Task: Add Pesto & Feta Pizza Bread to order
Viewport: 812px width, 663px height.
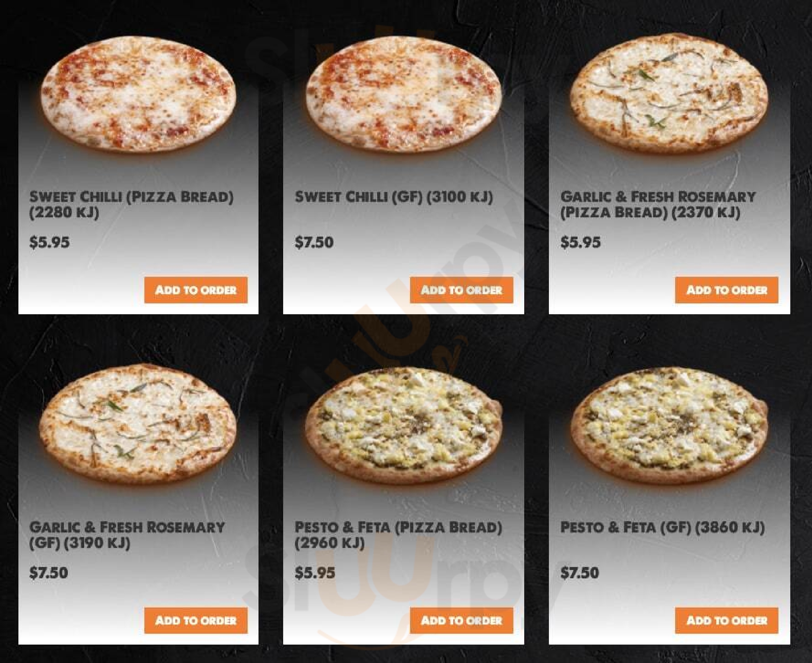Action: pos(461,620)
